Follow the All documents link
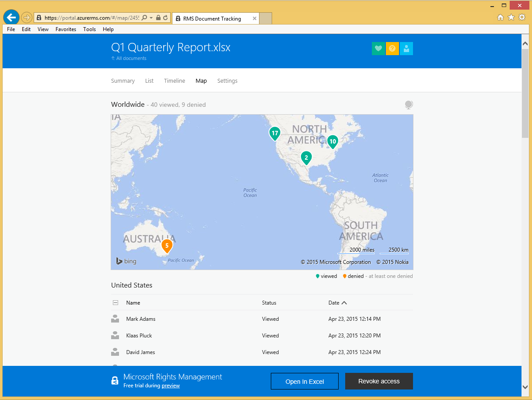This screenshot has width=532, height=400. click(x=129, y=59)
